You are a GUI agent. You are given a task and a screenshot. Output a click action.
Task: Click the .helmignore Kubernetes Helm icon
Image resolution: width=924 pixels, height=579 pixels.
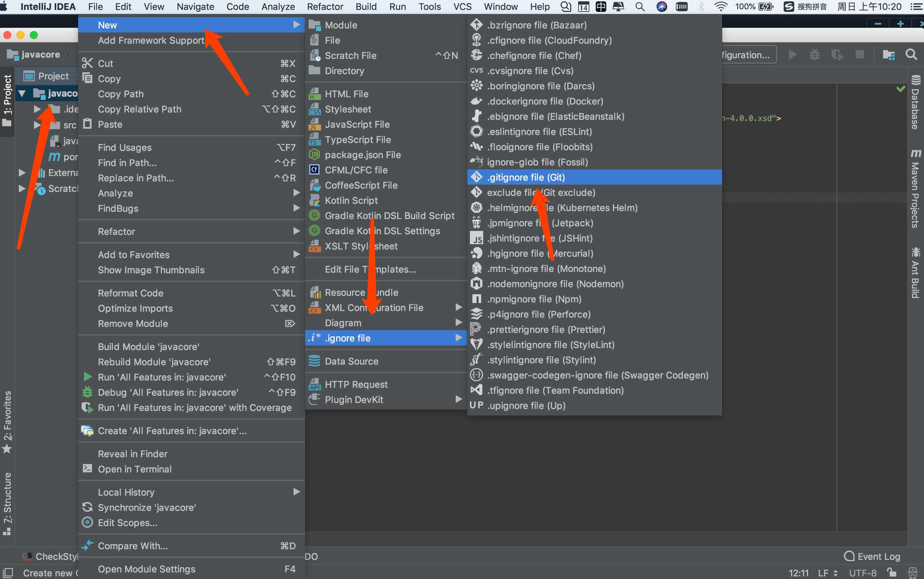coord(476,207)
